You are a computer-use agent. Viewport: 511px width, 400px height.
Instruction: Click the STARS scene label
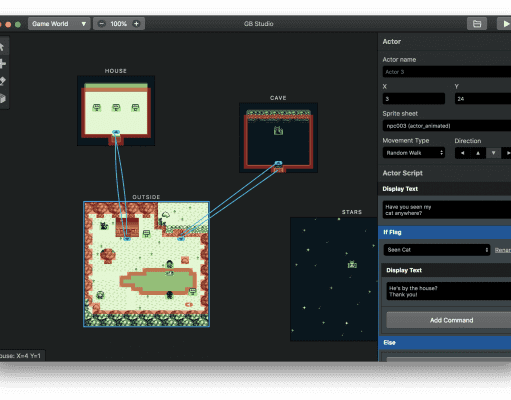pos(352,212)
